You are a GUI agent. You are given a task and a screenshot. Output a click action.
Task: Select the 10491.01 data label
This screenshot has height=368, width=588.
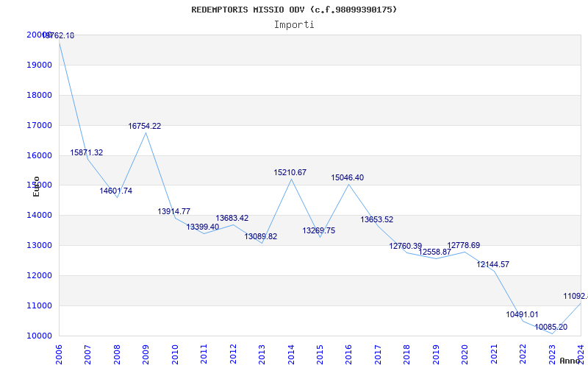click(x=523, y=315)
